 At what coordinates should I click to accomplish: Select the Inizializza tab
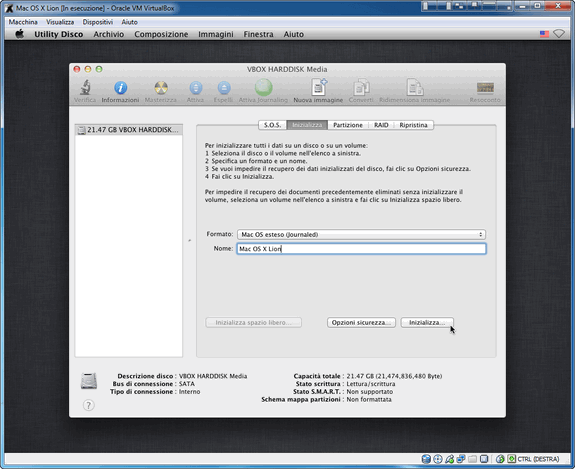click(307, 125)
